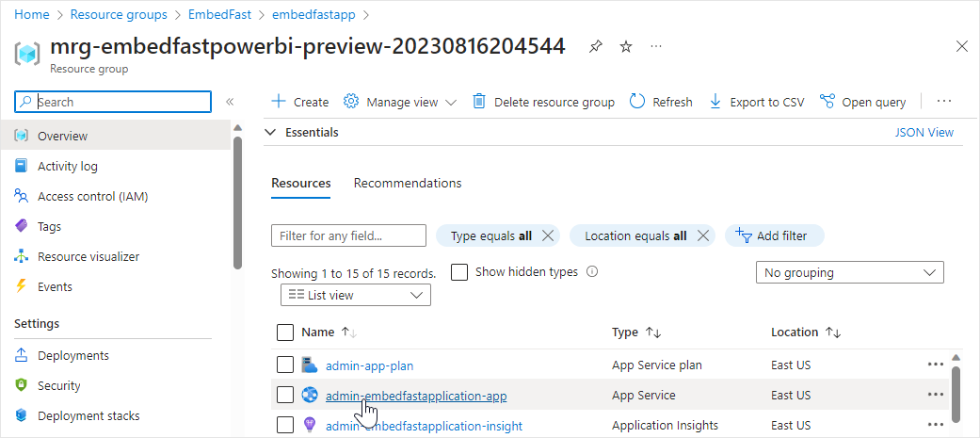Screen dimensions: 980x438
Task: Open admin-embedfastapplication-app resource
Action: pos(416,396)
